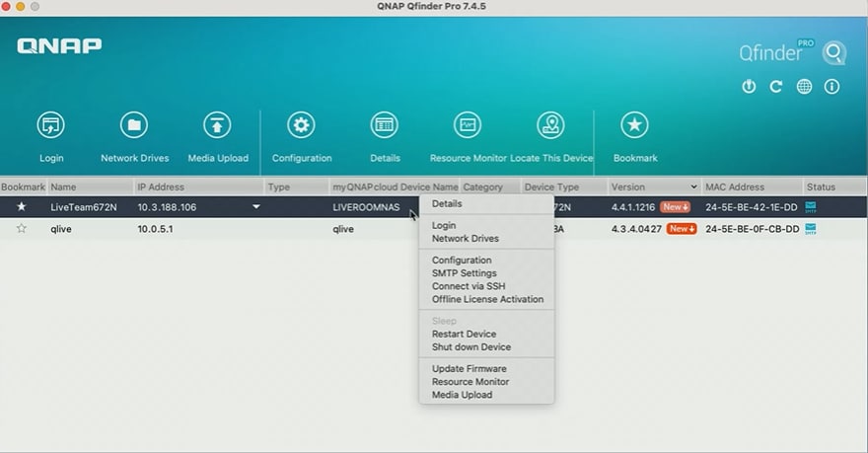The image size is (868, 453).
Task: Click New firmware badge for version 4.3.4.0427
Action: click(682, 229)
